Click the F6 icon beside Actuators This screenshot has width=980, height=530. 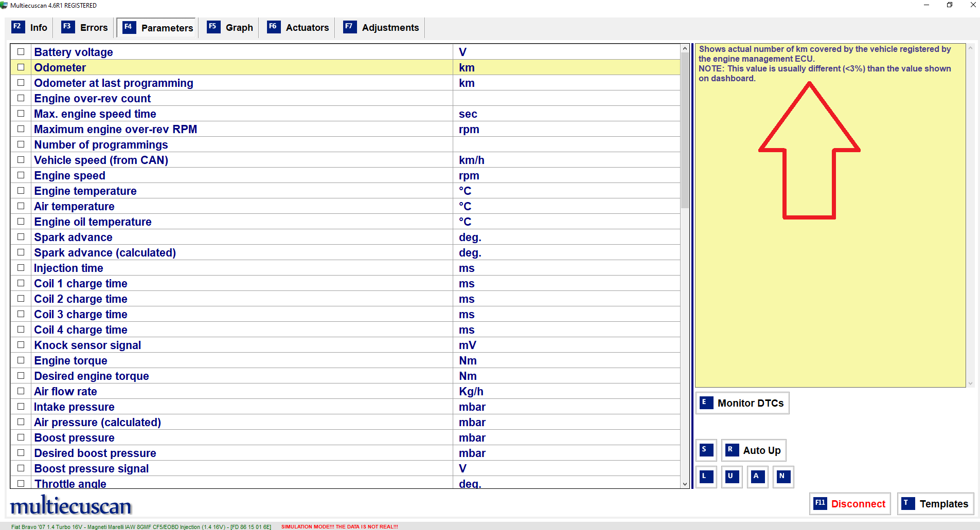pos(274,27)
